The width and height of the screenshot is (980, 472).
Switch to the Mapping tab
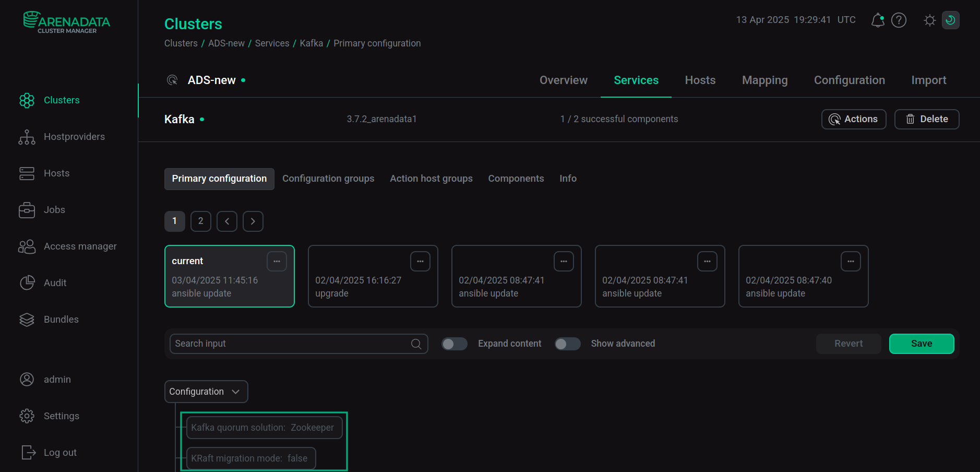click(765, 80)
